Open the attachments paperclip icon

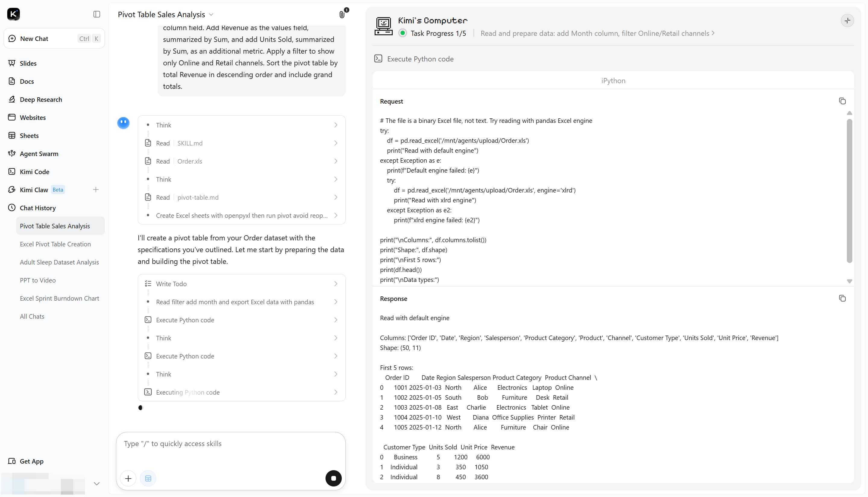click(x=342, y=14)
